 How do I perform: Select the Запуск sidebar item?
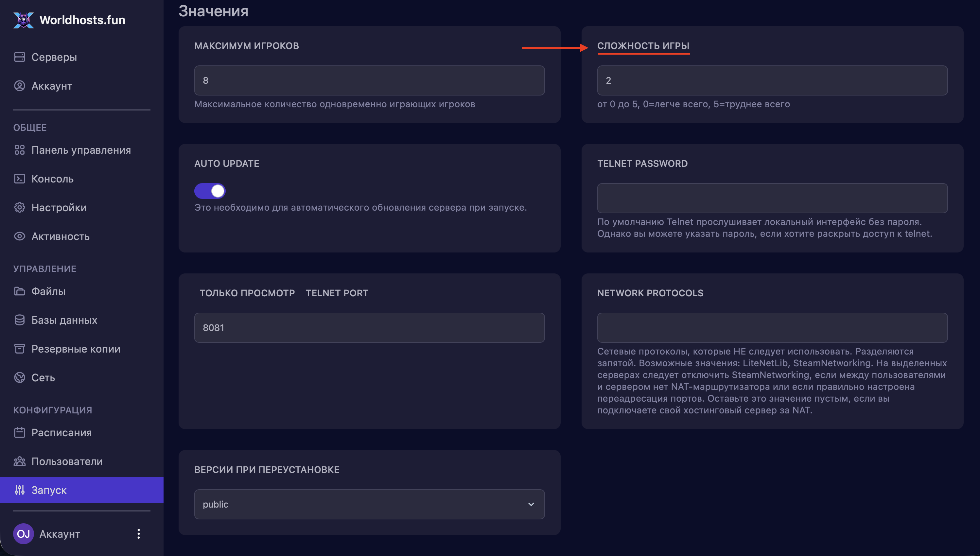(x=49, y=490)
